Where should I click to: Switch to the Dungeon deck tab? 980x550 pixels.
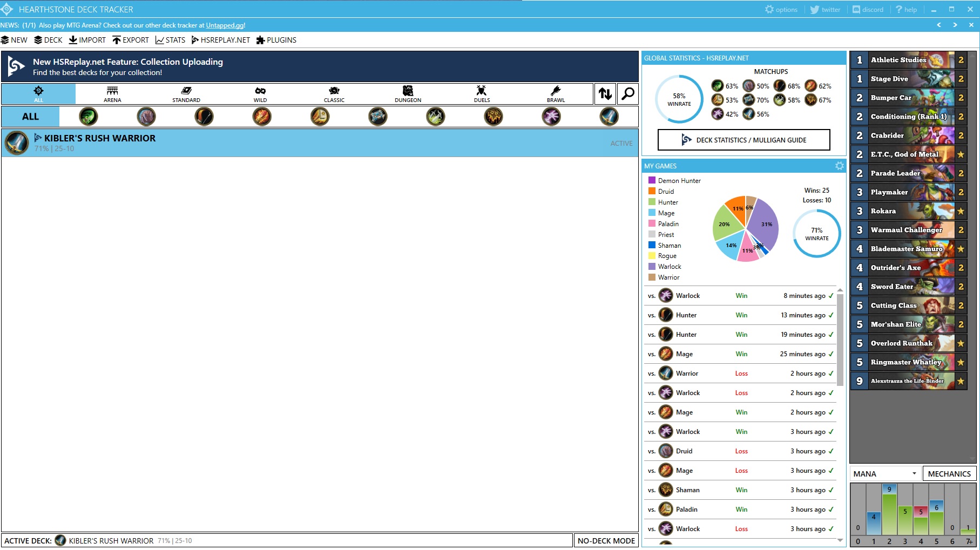pos(408,94)
